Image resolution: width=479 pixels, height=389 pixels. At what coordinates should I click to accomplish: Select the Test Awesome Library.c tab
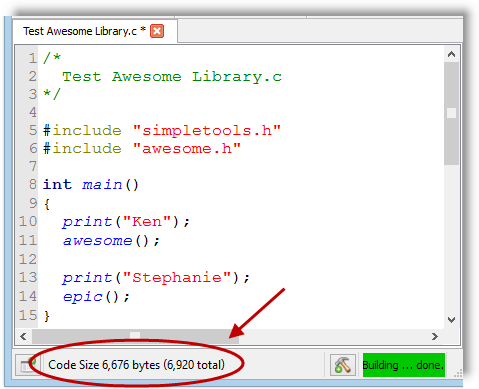tap(95, 31)
